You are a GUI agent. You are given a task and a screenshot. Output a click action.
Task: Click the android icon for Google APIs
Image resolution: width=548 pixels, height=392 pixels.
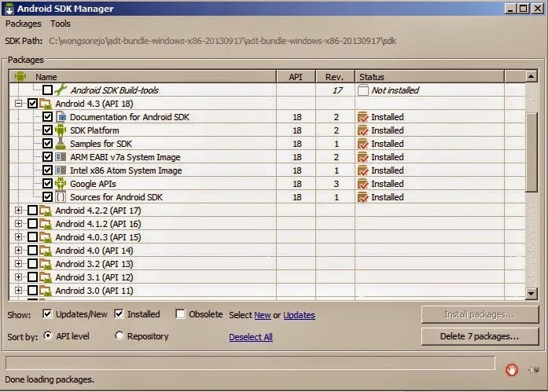(x=61, y=184)
